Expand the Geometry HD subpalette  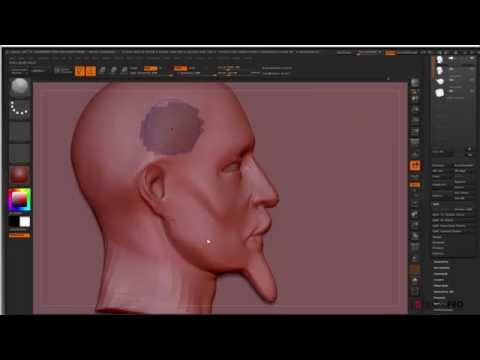pos(443,292)
